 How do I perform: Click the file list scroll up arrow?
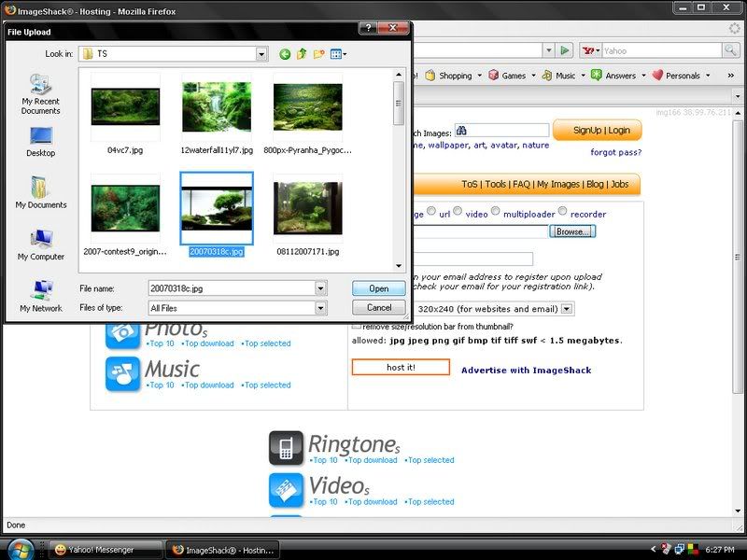coord(399,75)
